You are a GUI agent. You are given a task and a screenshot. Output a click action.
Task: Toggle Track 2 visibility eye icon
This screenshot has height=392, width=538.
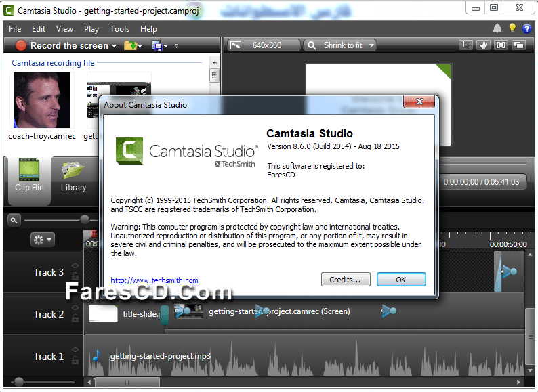pyautogui.click(x=75, y=307)
